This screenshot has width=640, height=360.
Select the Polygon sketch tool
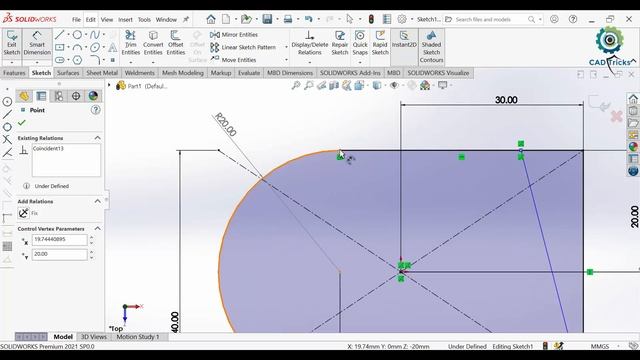[x=77, y=60]
